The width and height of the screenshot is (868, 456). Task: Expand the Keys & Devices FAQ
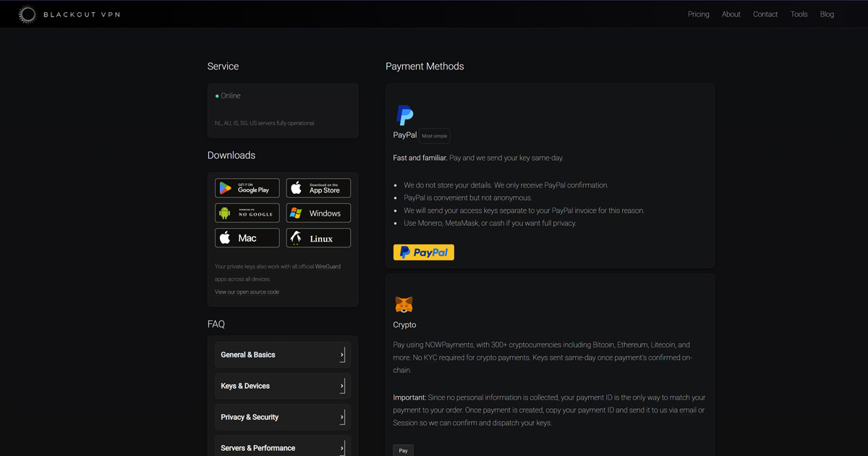283,386
